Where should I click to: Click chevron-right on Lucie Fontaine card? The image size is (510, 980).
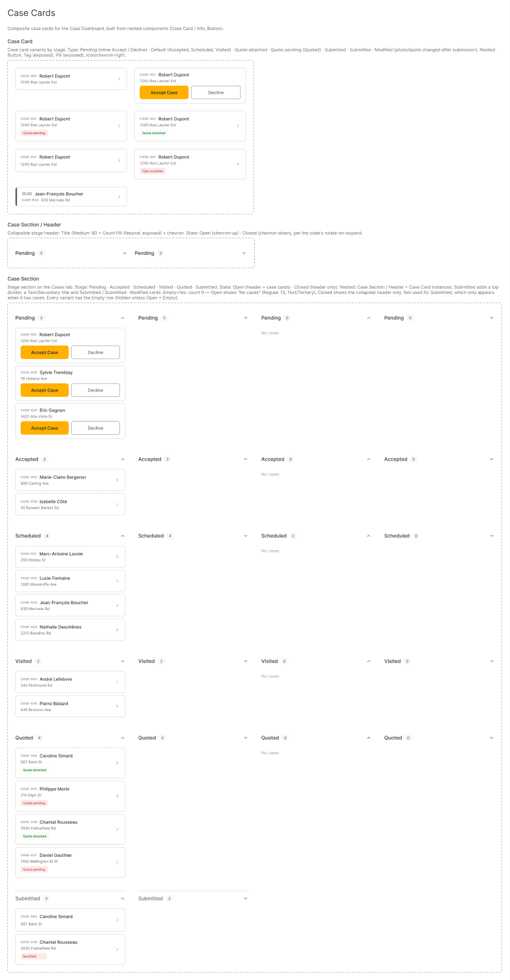click(118, 581)
